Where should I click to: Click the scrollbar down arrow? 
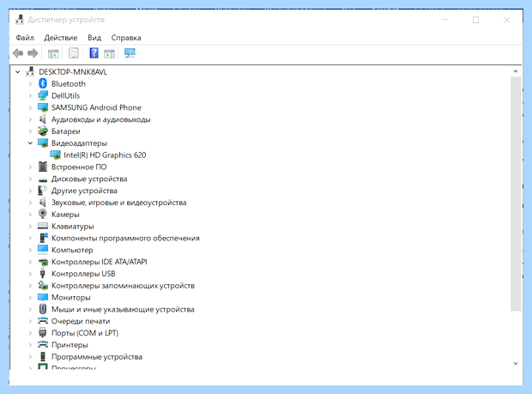(516, 363)
